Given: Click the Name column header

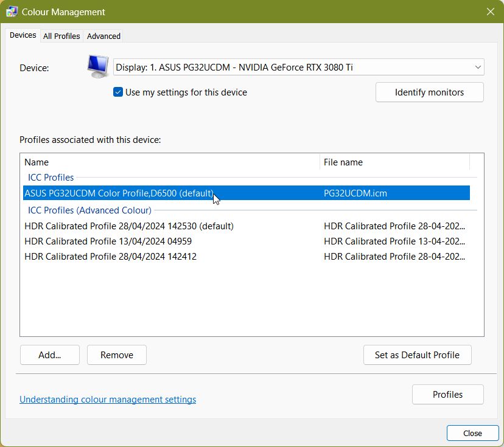Looking at the screenshot, I should pyautogui.click(x=170, y=162).
